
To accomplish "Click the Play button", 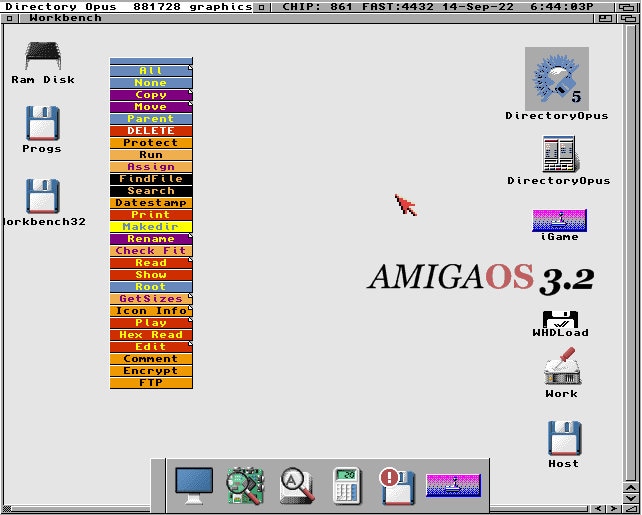I will click(x=151, y=323).
